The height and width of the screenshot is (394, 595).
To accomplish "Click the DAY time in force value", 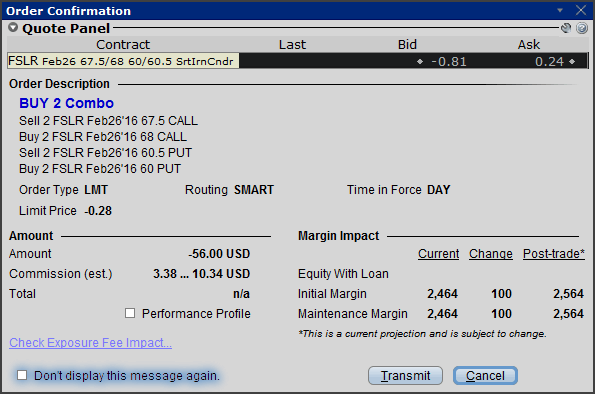I will point(439,190).
